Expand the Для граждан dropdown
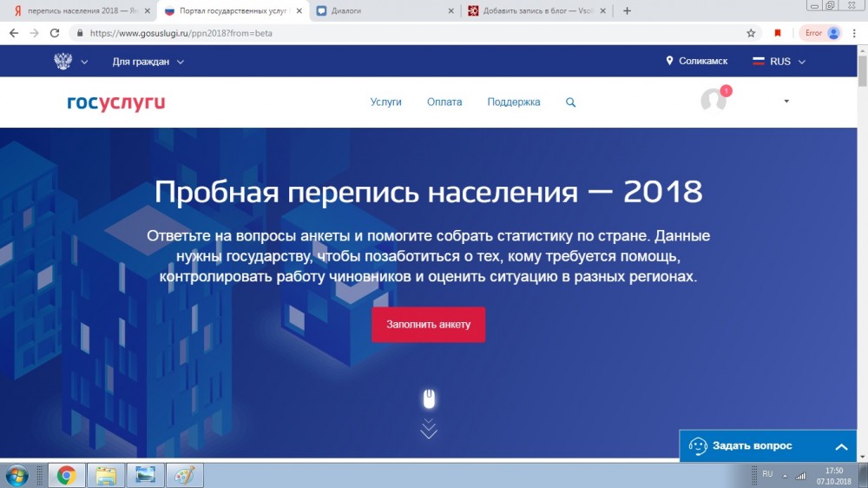Screen dimensions: 868x488 148,62
